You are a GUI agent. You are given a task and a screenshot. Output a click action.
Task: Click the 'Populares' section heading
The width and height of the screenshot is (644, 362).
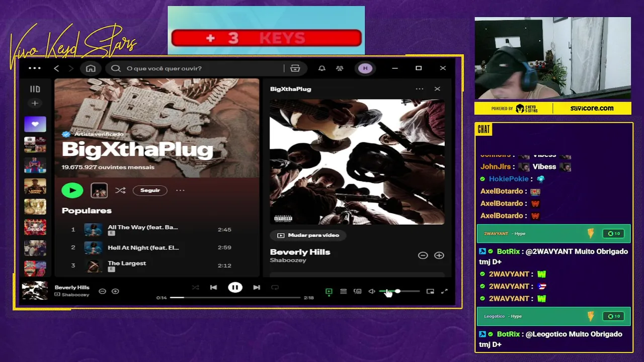pyautogui.click(x=87, y=211)
